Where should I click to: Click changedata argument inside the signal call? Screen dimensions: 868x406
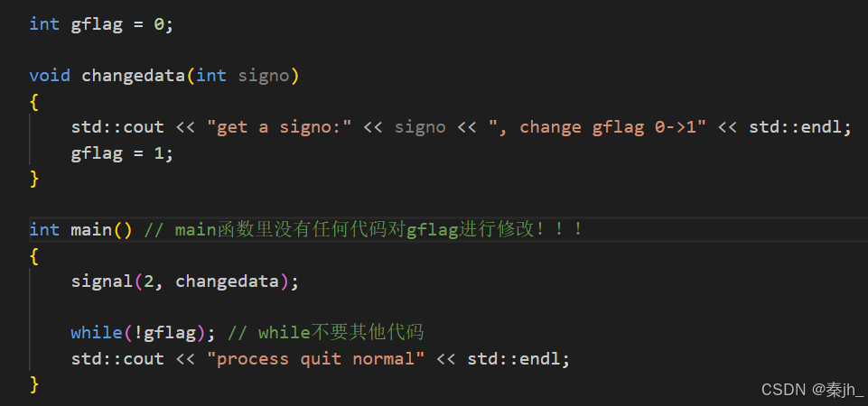pos(227,281)
